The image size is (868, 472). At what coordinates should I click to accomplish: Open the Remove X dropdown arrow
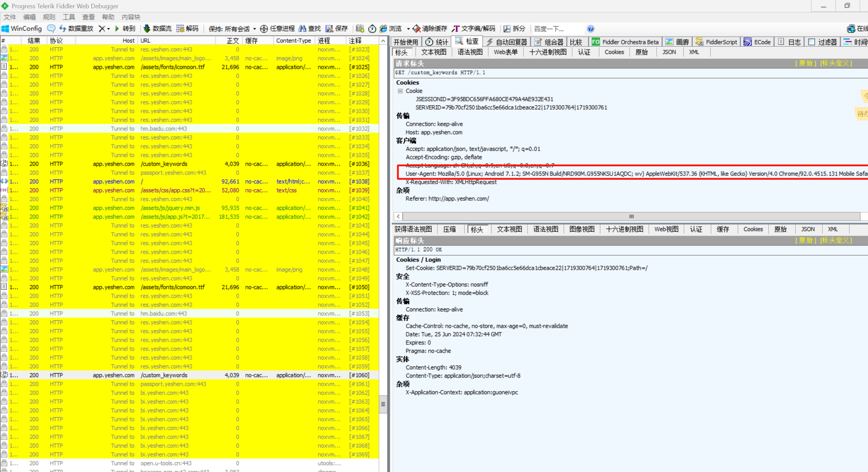click(108, 29)
